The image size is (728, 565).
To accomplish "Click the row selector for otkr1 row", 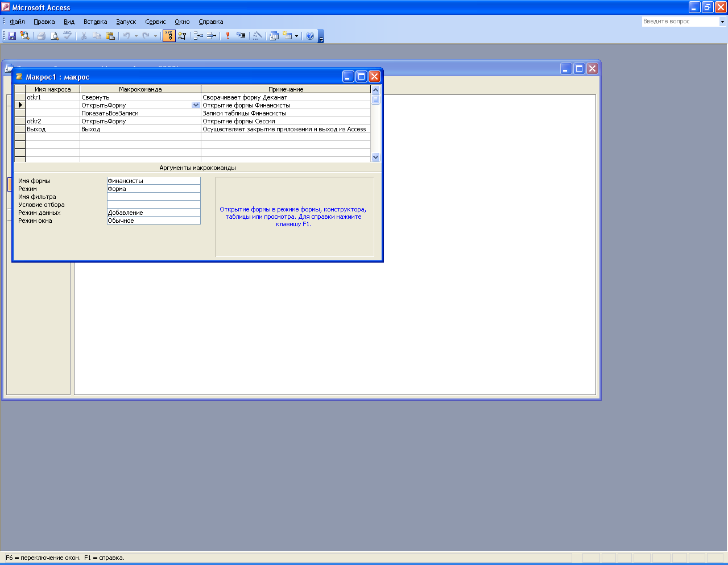I will tap(20, 97).
